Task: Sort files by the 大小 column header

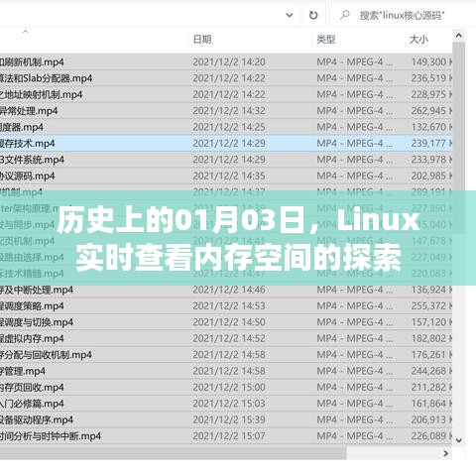Action: pyautogui.click(x=418, y=40)
